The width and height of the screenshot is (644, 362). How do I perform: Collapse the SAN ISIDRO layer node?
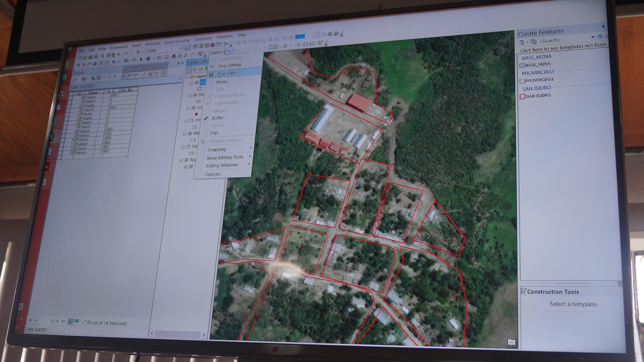(x=191, y=83)
